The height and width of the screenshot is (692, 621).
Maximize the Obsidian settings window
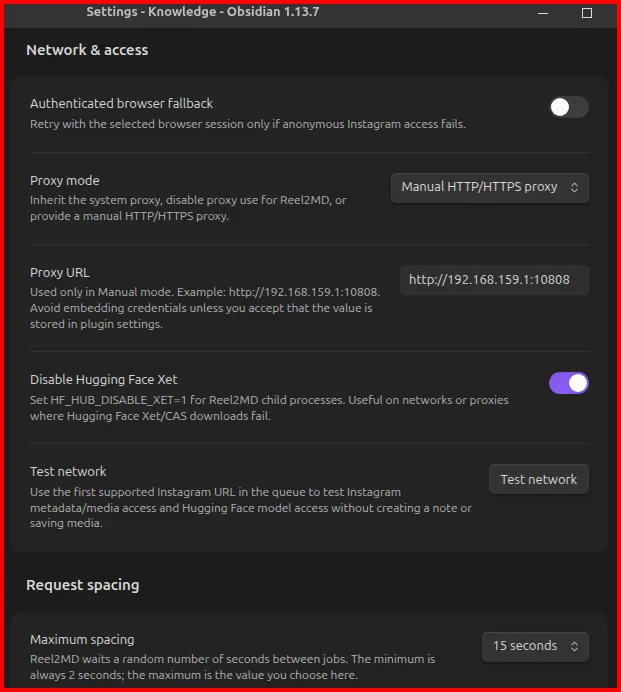(x=587, y=13)
